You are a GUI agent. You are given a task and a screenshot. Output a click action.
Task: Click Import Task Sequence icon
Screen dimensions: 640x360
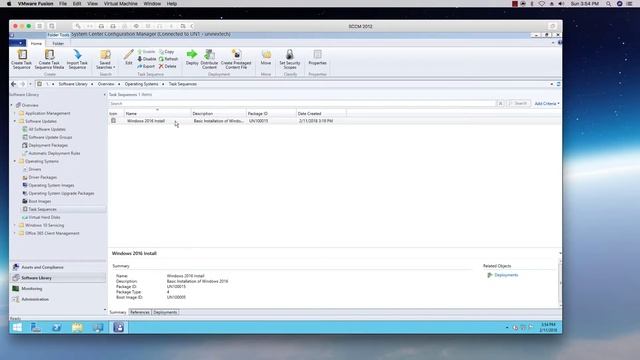77,59
